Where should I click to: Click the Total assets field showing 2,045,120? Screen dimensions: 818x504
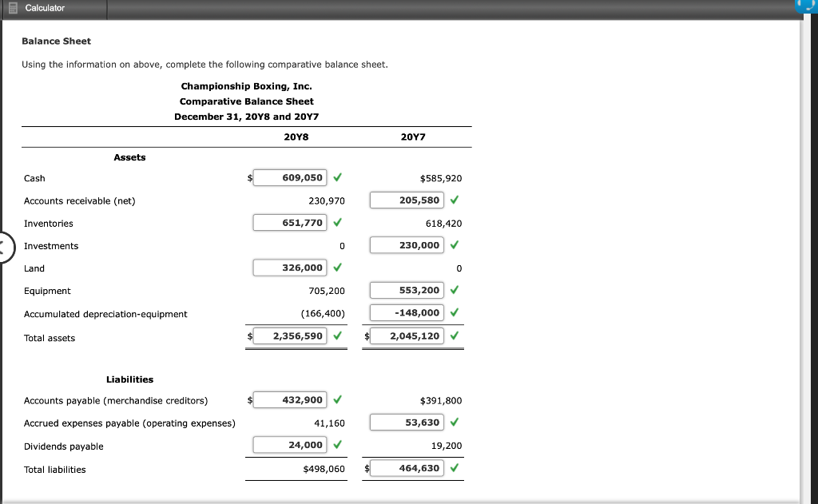(x=407, y=335)
